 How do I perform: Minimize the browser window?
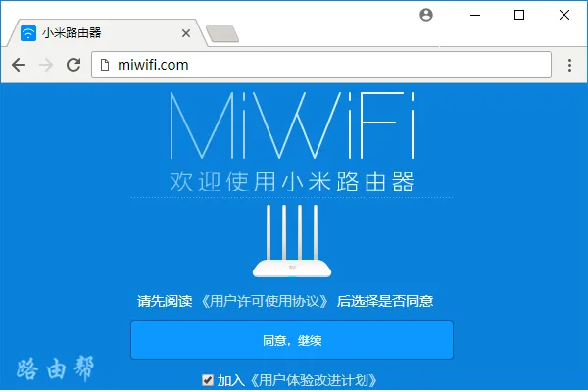coord(475,15)
